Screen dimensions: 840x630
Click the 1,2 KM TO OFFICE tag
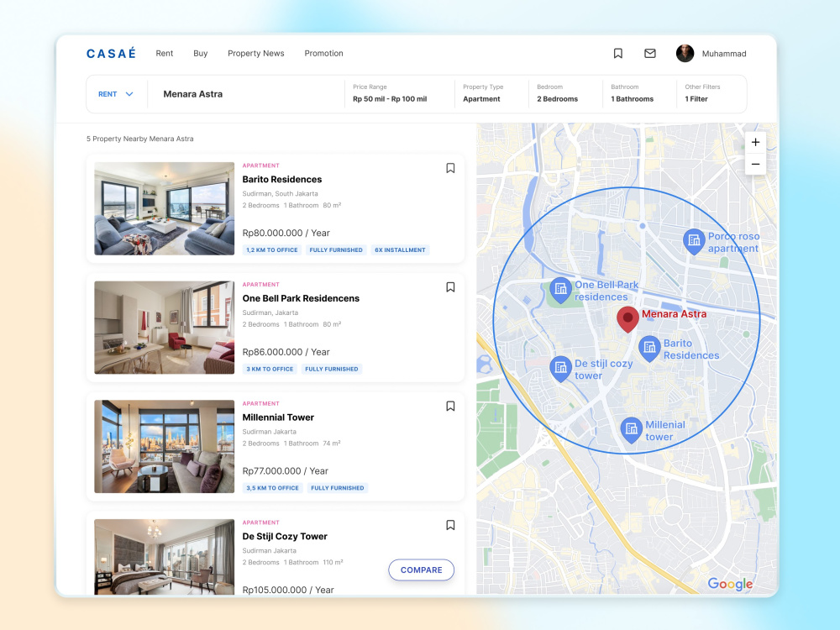pyautogui.click(x=271, y=250)
